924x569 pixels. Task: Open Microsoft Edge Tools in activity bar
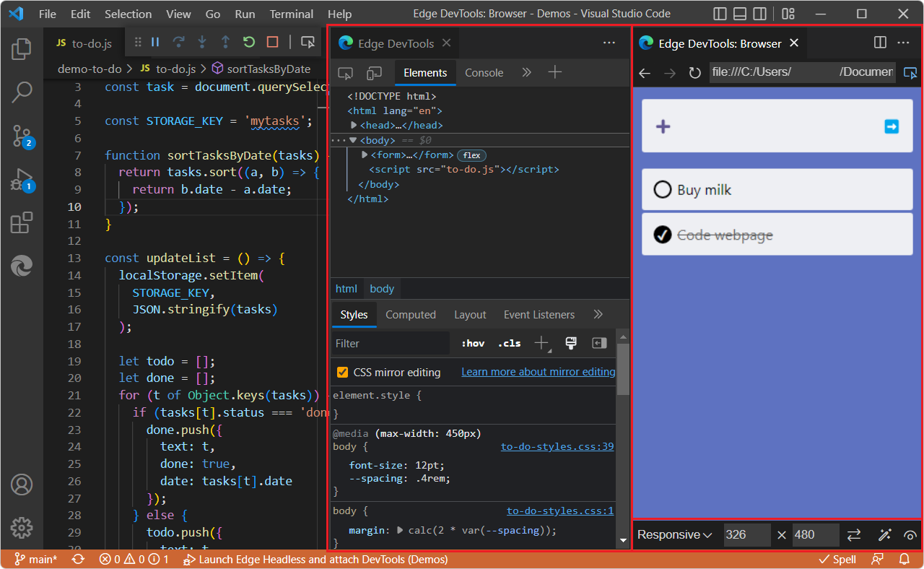click(x=22, y=266)
